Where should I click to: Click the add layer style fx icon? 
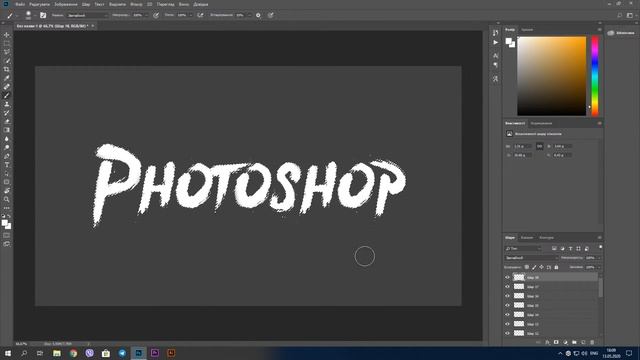point(547,342)
